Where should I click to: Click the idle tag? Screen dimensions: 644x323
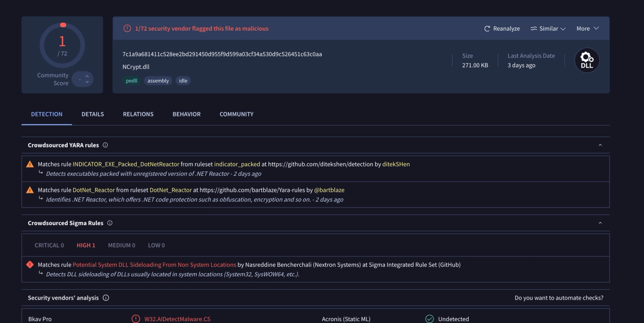(183, 81)
